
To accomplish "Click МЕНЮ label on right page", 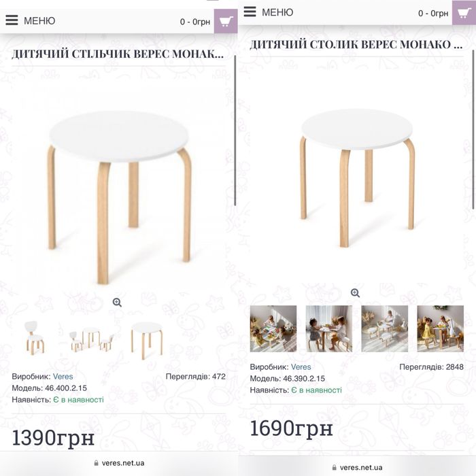I will point(277,13).
